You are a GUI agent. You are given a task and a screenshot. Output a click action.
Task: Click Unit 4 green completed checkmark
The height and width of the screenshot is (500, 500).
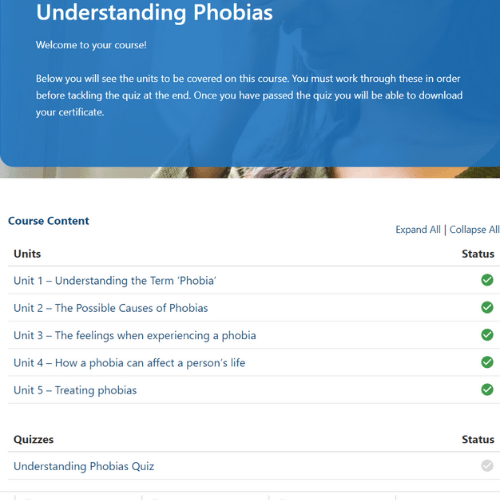(x=487, y=362)
